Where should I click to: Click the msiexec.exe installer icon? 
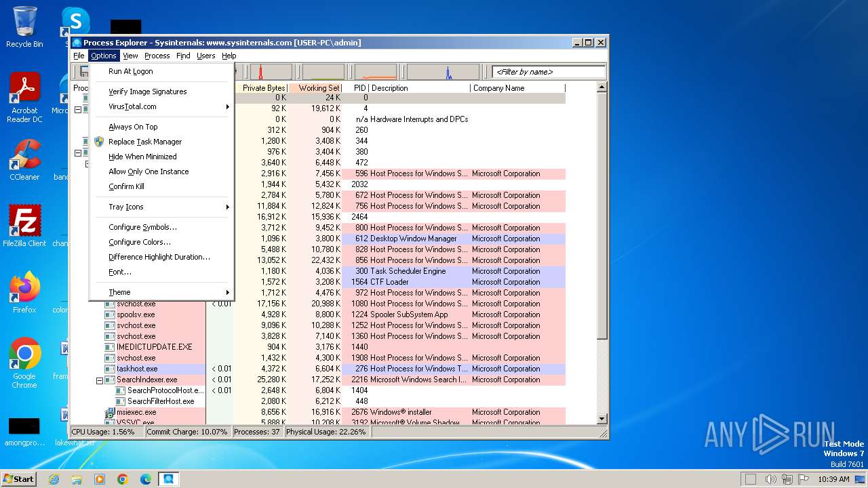[109, 412]
